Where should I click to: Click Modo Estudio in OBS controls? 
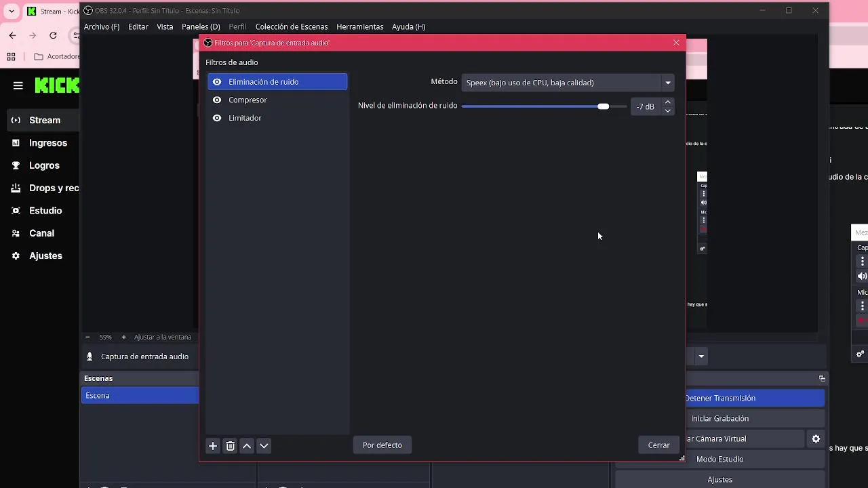point(719,459)
